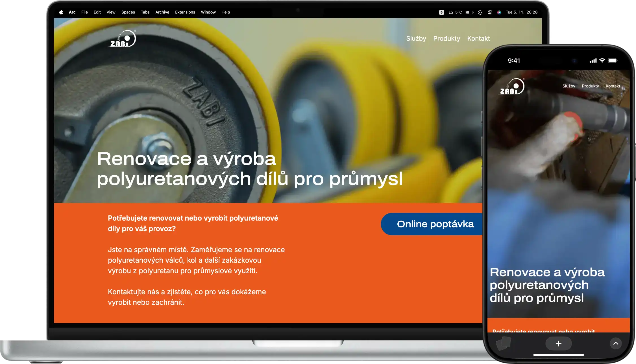Click the Online poptávka button
636x364 pixels.
pyautogui.click(x=432, y=224)
